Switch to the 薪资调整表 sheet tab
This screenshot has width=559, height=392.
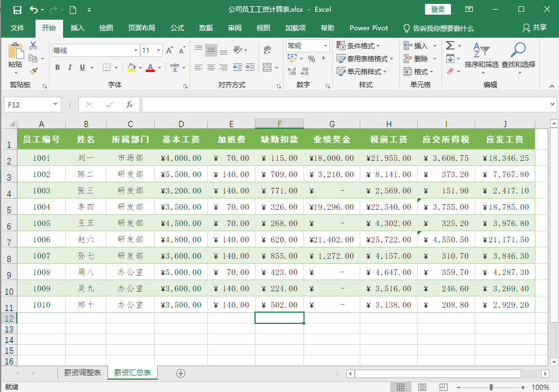82,372
